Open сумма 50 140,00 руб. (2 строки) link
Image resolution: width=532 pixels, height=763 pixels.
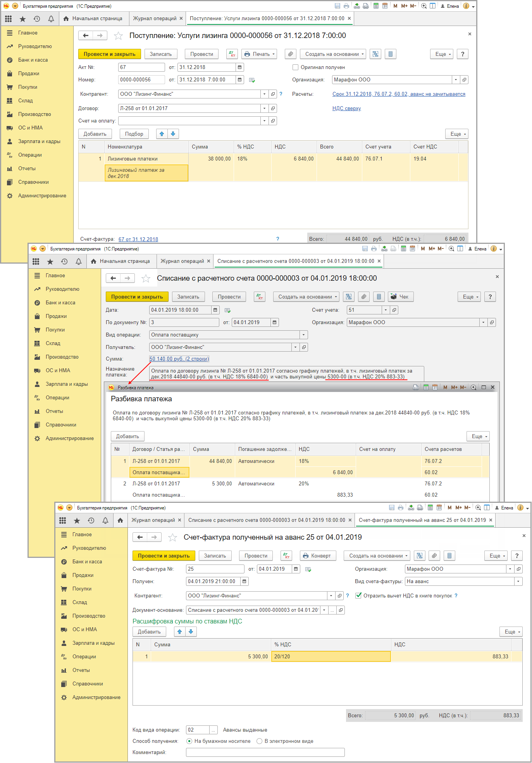click(x=179, y=359)
